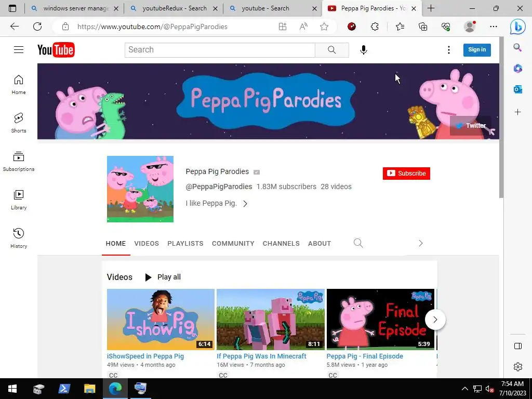
Task: Click Minecraft Peppa video thumbnail
Action: (x=270, y=320)
